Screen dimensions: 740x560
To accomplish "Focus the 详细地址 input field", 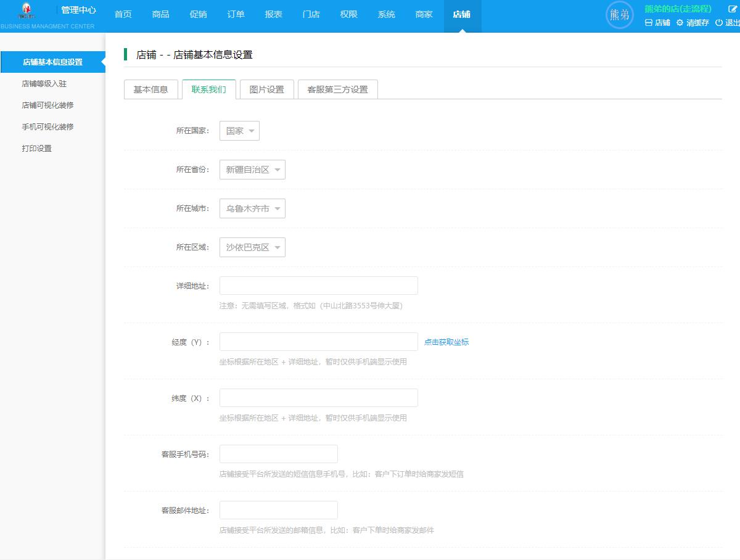I will tap(319, 286).
